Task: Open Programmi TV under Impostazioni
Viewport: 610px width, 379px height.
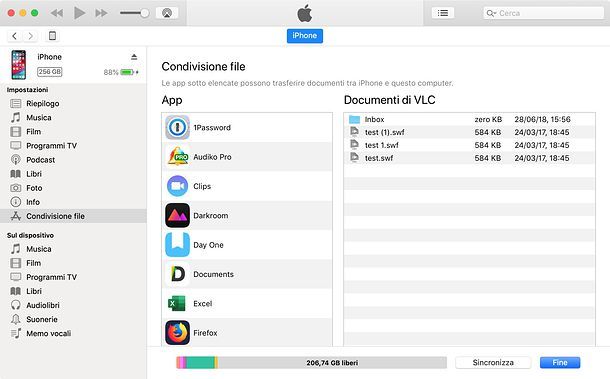Action: tap(73, 146)
